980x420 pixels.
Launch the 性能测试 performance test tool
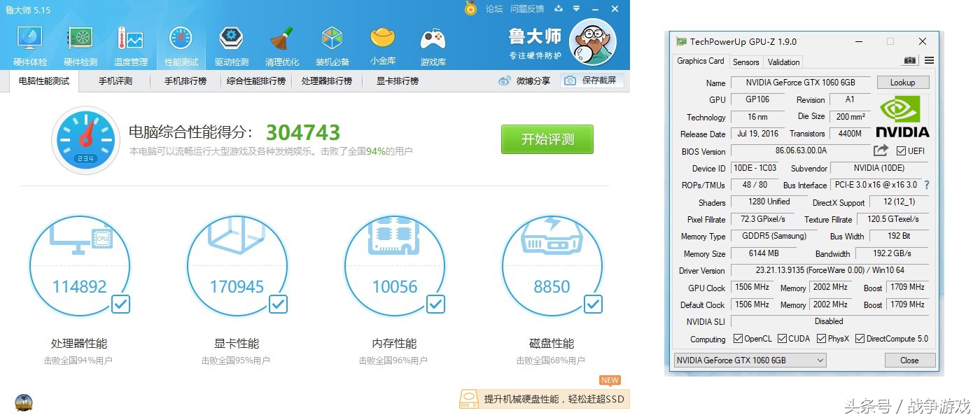(181, 42)
